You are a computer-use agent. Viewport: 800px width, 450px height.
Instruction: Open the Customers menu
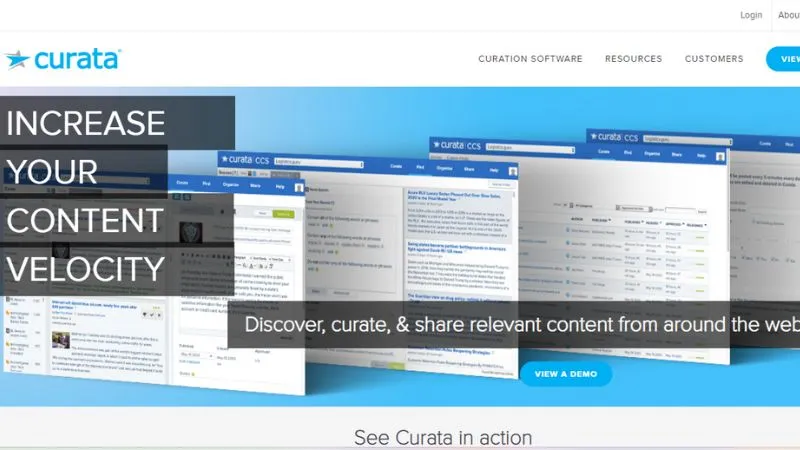[x=714, y=59]
